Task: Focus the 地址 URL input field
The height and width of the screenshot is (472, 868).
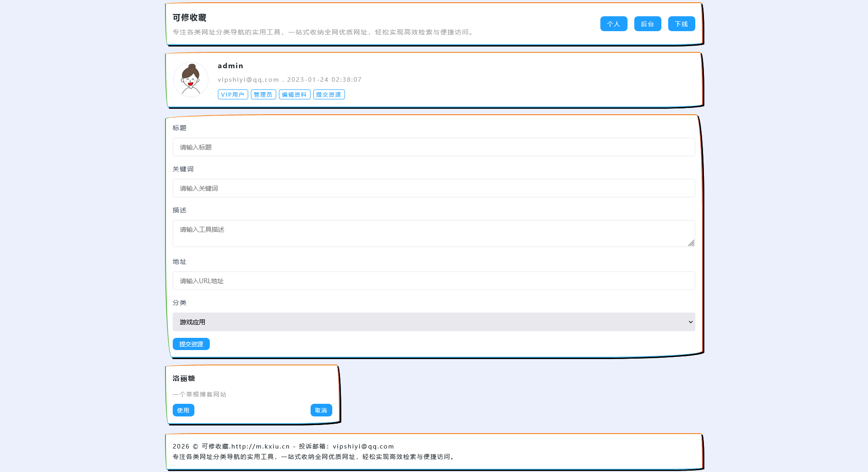Action: 434,281
